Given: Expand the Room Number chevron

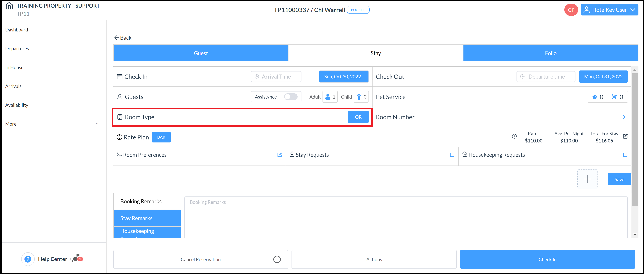Looking at the screenshot, I should point(624,117).
